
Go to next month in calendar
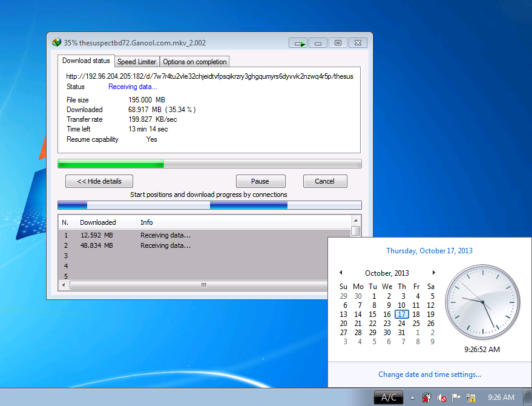click(433, 273)
